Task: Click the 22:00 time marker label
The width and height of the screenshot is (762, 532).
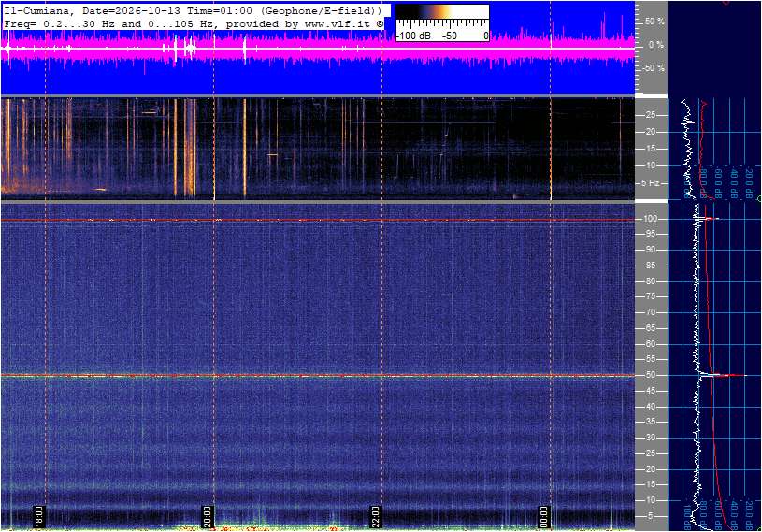Action: (375, 516)
